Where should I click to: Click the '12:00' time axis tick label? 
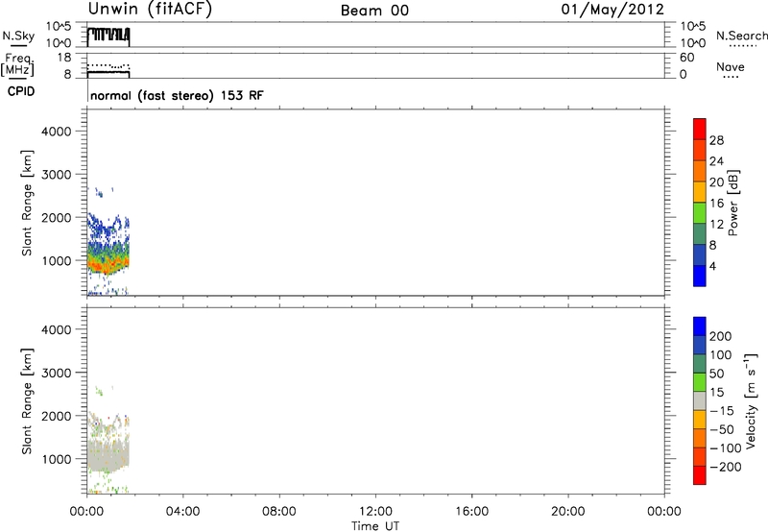point(375,512)
